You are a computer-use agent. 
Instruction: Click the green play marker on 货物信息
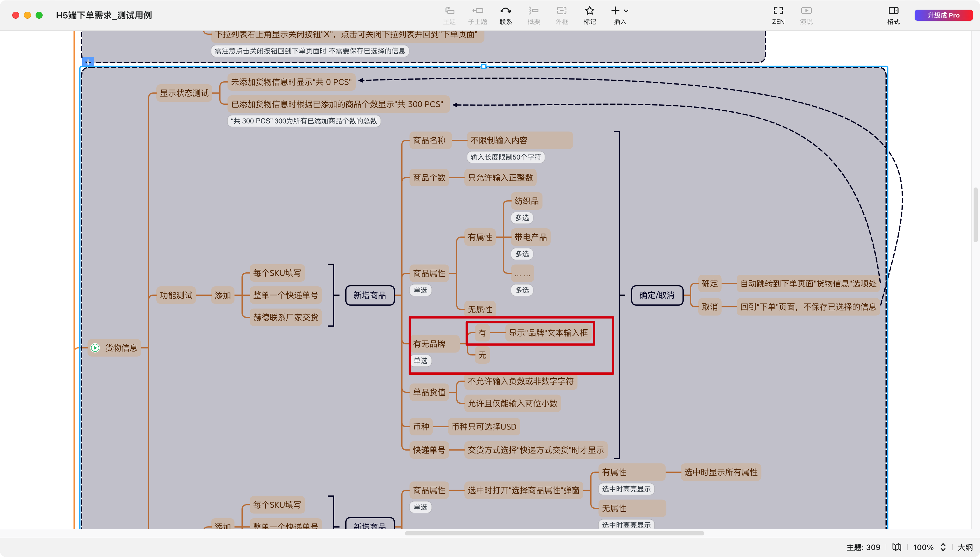coord(95,348)
